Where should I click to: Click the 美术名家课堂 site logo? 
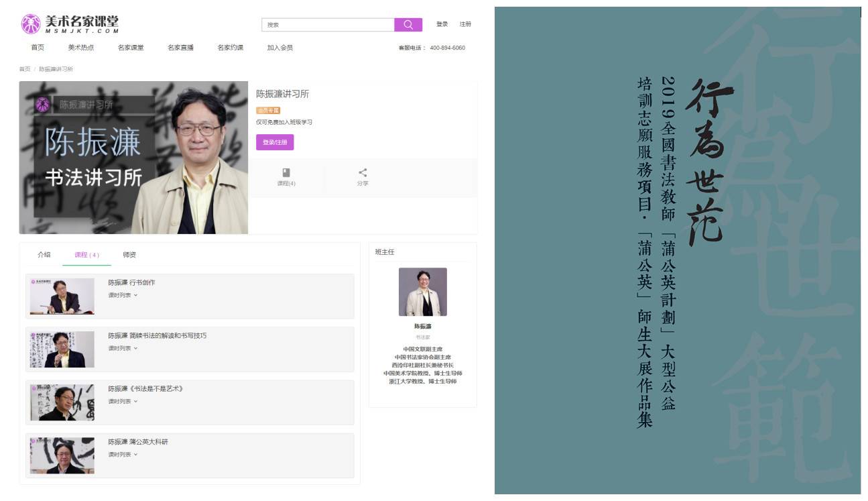click(70, 24)
